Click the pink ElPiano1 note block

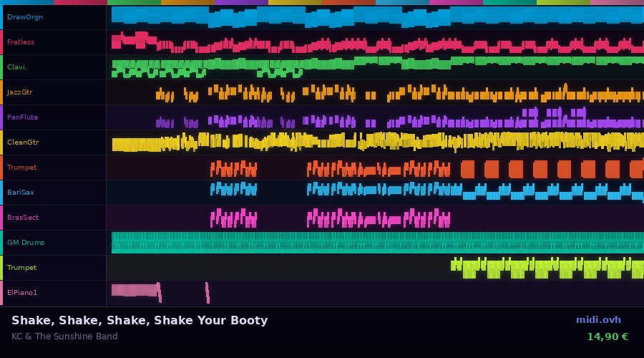point(134,290)
